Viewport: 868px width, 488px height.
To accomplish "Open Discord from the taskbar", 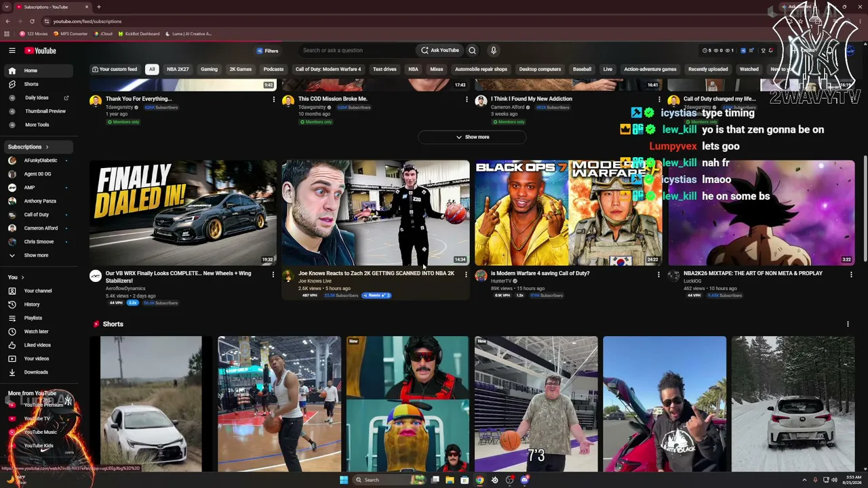I will (x=524, y=480).
